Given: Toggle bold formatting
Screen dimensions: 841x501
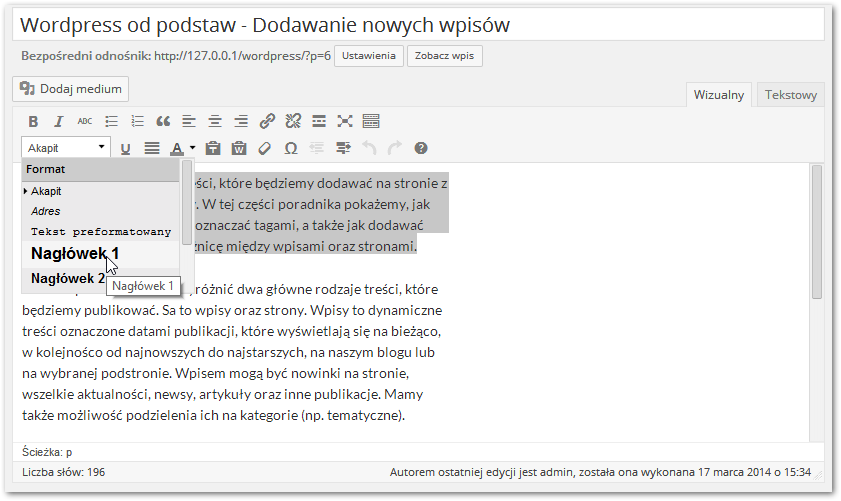Looking at the screenshot, I should pos(33,122).
